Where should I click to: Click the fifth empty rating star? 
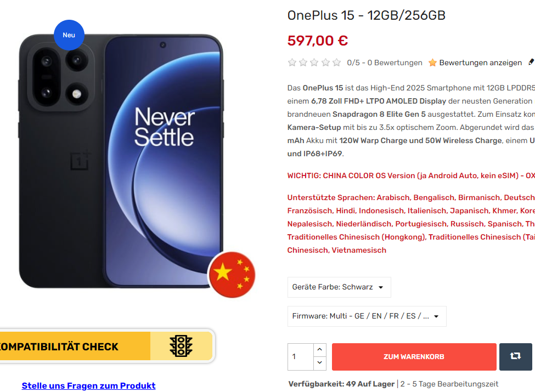tap(336, 63)
